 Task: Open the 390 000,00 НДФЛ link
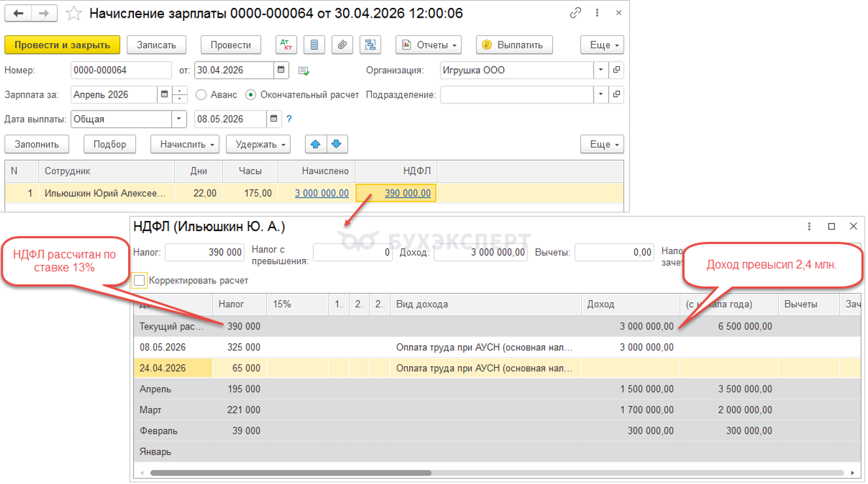pos(407,193)
